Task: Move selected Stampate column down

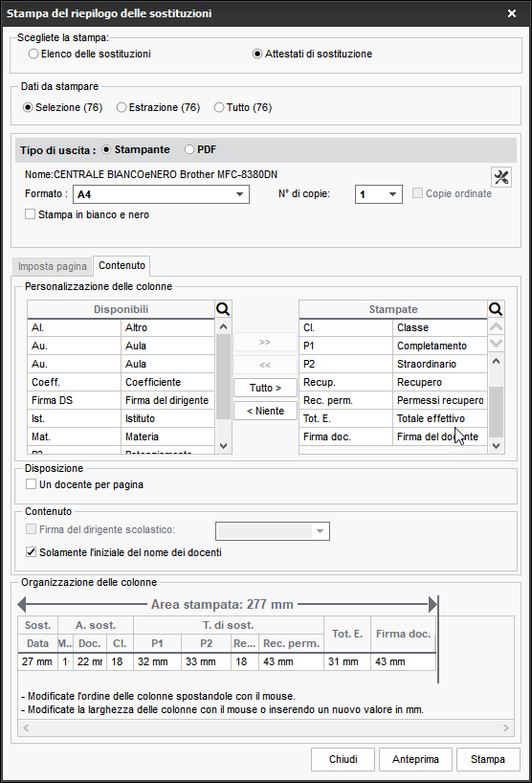Action: pos(496,343)
